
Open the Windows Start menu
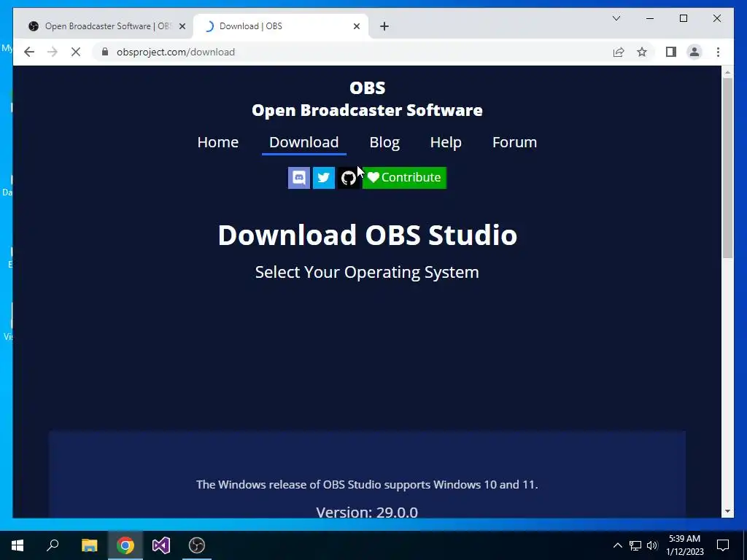point(18,545)
